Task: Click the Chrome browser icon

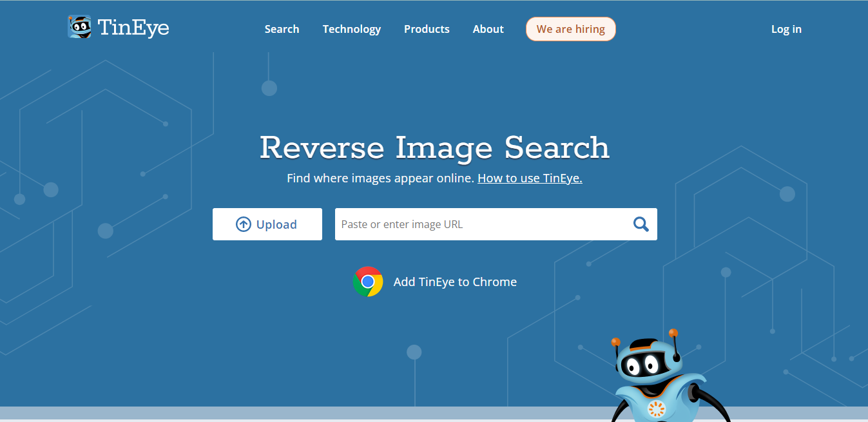Action: (368, 282)
